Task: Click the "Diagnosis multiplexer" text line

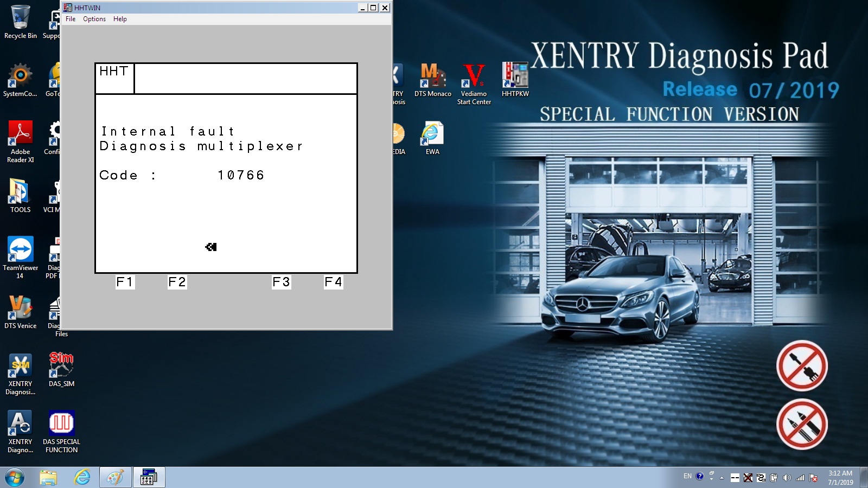Action: [201, 146]
